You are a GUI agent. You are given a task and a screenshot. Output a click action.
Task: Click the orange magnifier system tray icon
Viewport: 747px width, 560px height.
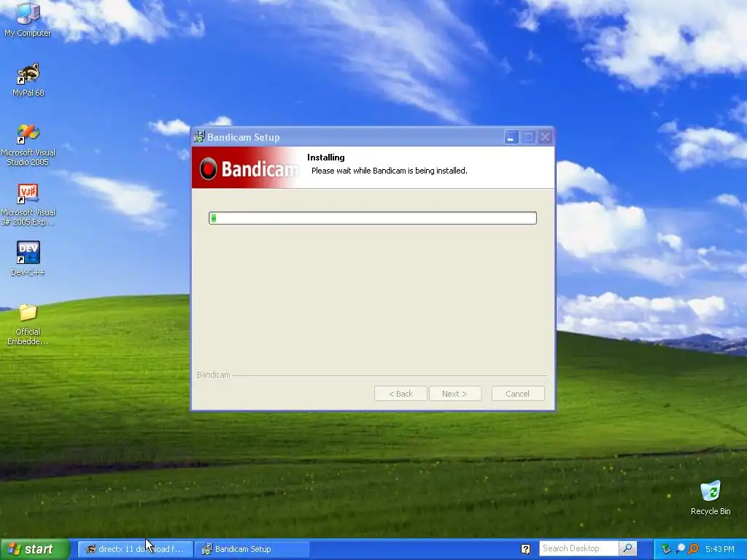694,549
